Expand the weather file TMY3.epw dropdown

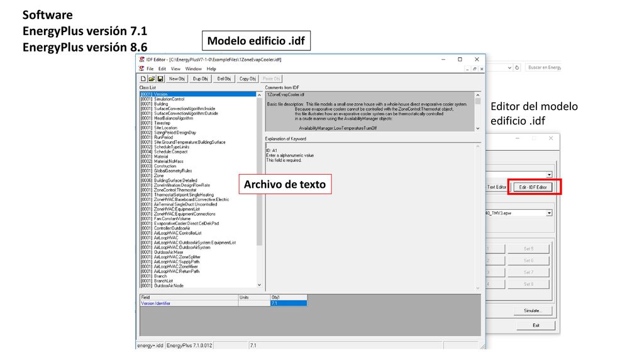[x=549, y=213]
